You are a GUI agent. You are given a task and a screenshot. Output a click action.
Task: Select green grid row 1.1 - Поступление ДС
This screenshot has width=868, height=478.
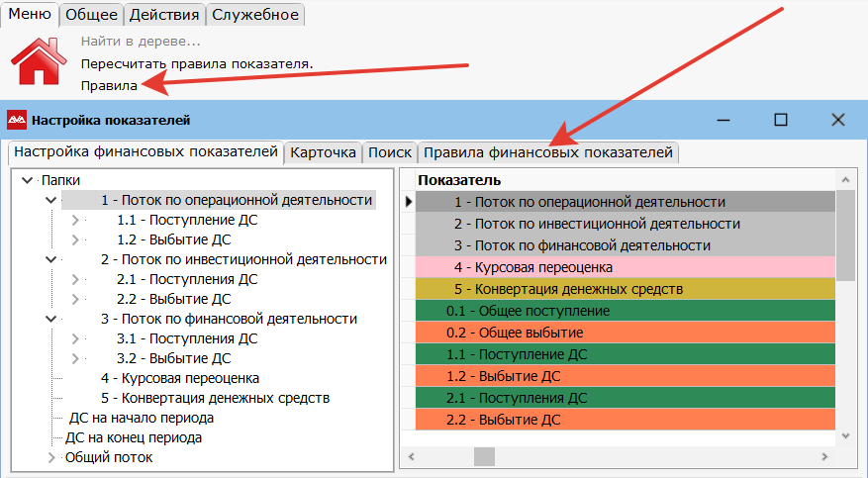click(x=625, y=354)
